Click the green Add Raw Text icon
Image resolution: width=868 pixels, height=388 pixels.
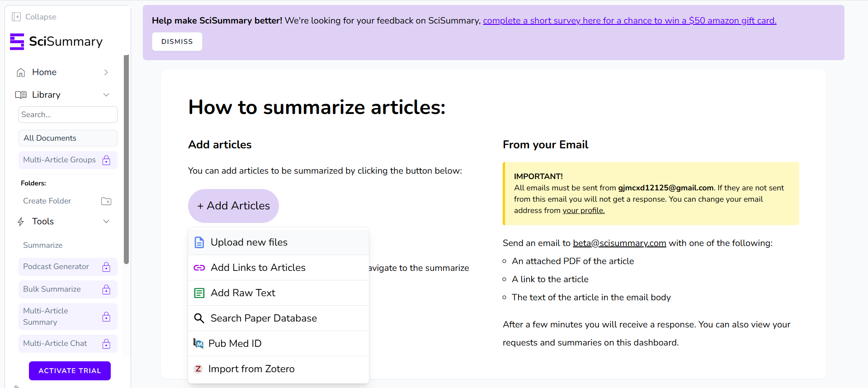click(199, 293)
